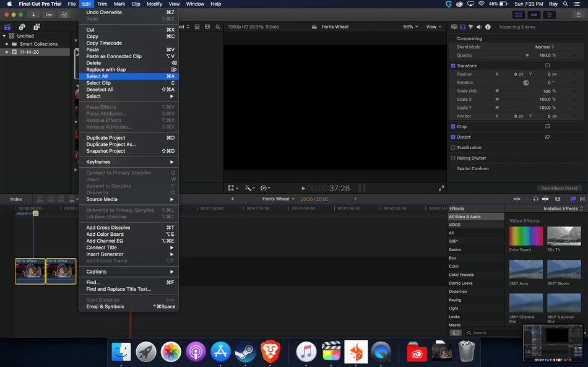Open the Transitions browser bowtie icon
Screen dimensions: 588x367
pyautogui.click(x=582, y=199)
